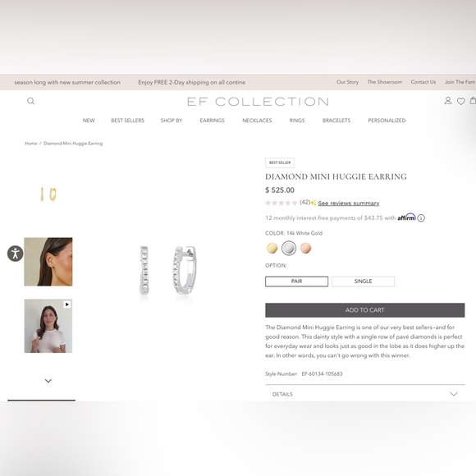Screen dimensions: 476x476
Task: Open the wishlist heart icon
Action: [x=461, y=101]
